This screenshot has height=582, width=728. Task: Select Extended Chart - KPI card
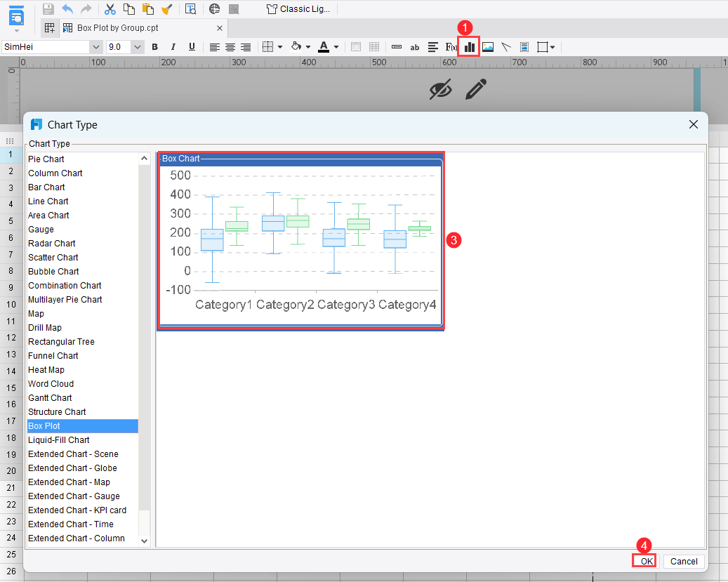(83, 510)
